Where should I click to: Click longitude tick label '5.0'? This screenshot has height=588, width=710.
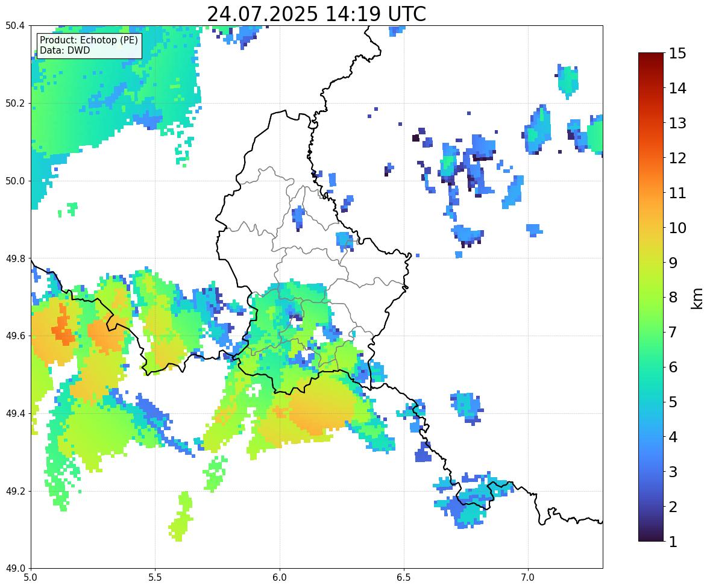click(x=31, y=578)
